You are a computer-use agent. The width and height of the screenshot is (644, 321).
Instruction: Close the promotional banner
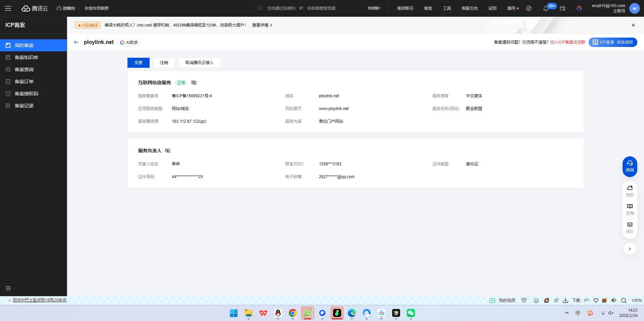coord(633,25)
